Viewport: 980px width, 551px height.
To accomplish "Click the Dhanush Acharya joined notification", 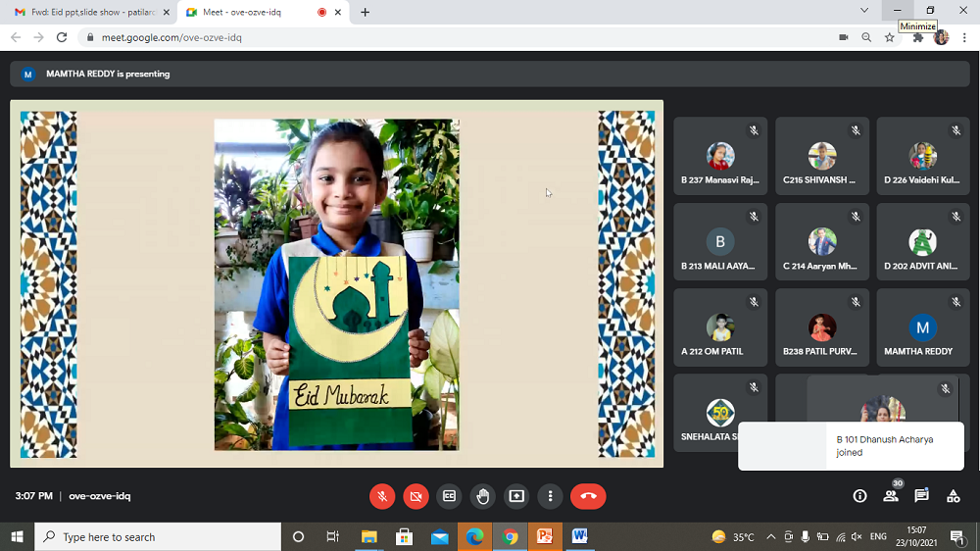I will coord(850,446).
